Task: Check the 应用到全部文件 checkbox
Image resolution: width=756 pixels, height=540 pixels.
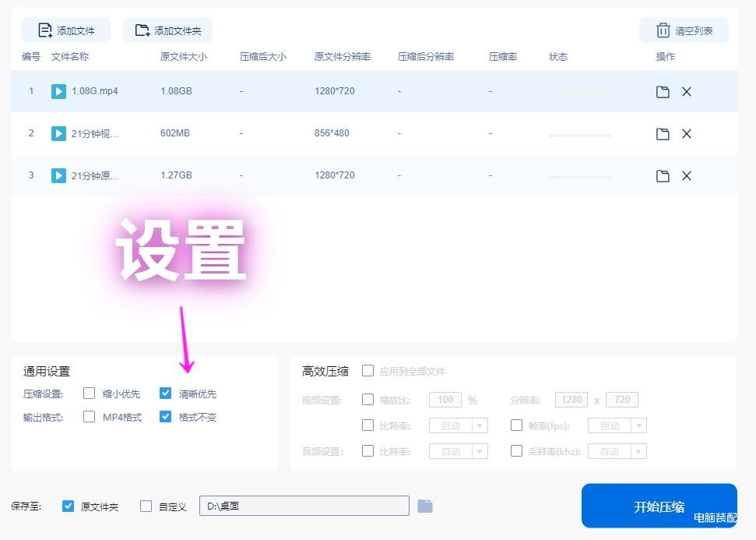Action: [x=367, y=371]
